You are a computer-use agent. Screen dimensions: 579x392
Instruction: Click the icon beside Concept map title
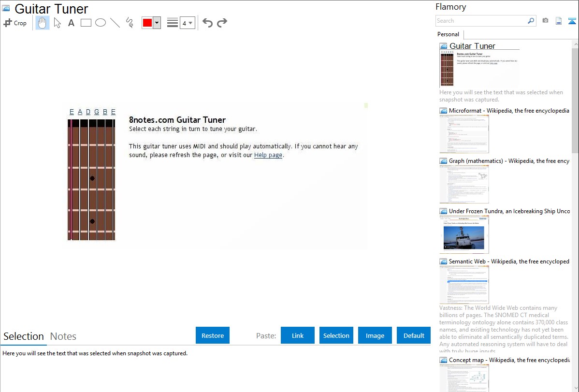[444, 360]
